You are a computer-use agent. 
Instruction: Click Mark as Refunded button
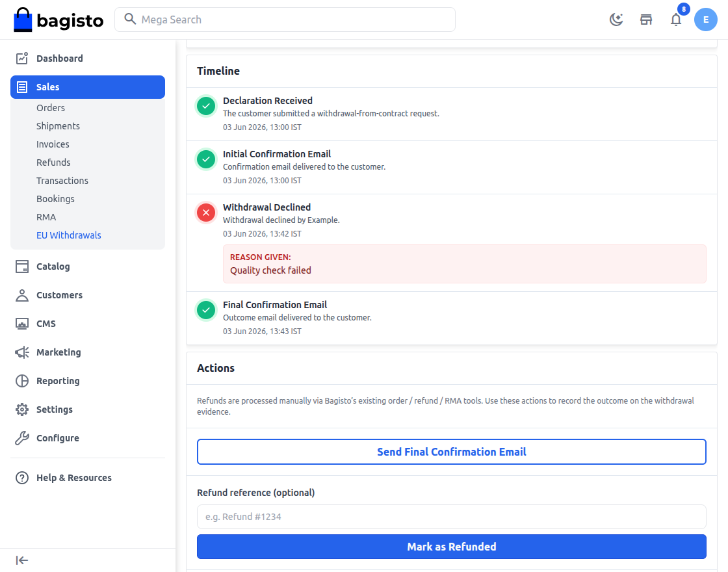pyautogui.click(x=451, y=547)
